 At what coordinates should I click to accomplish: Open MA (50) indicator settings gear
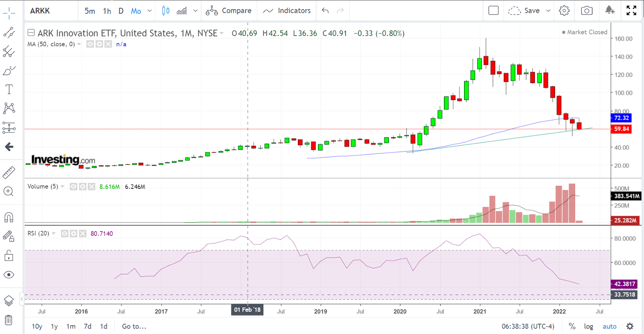(x=99, y=44)
